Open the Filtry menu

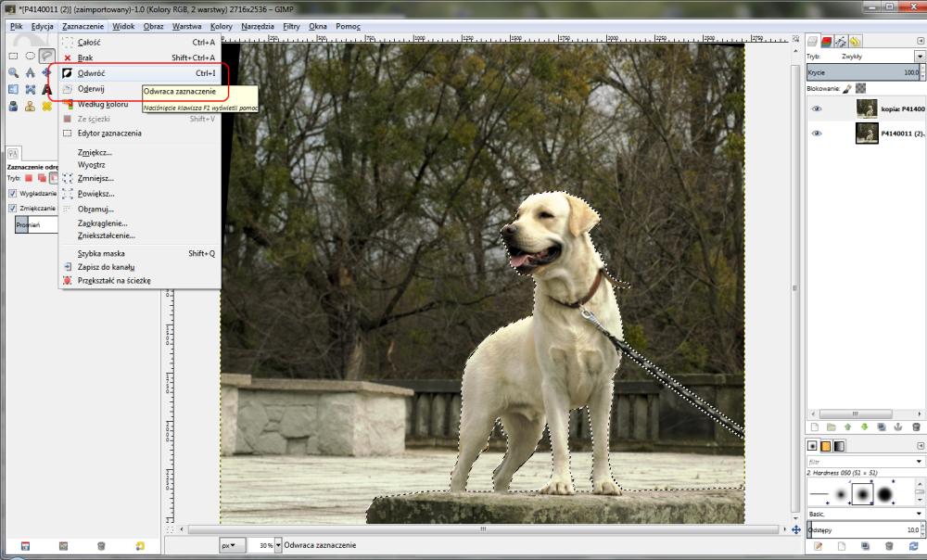pos(291,26)
